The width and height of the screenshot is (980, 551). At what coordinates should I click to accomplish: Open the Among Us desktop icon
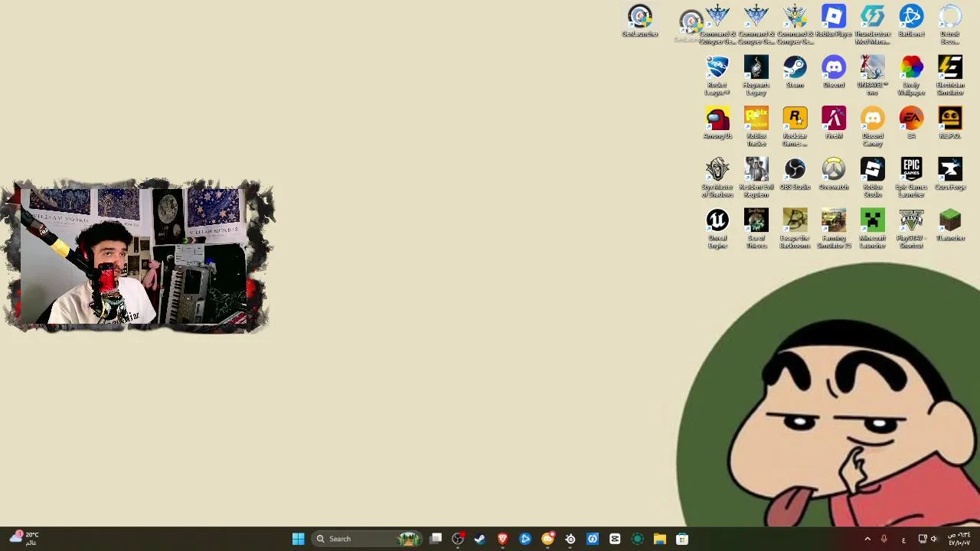click(x=717, y=123)
